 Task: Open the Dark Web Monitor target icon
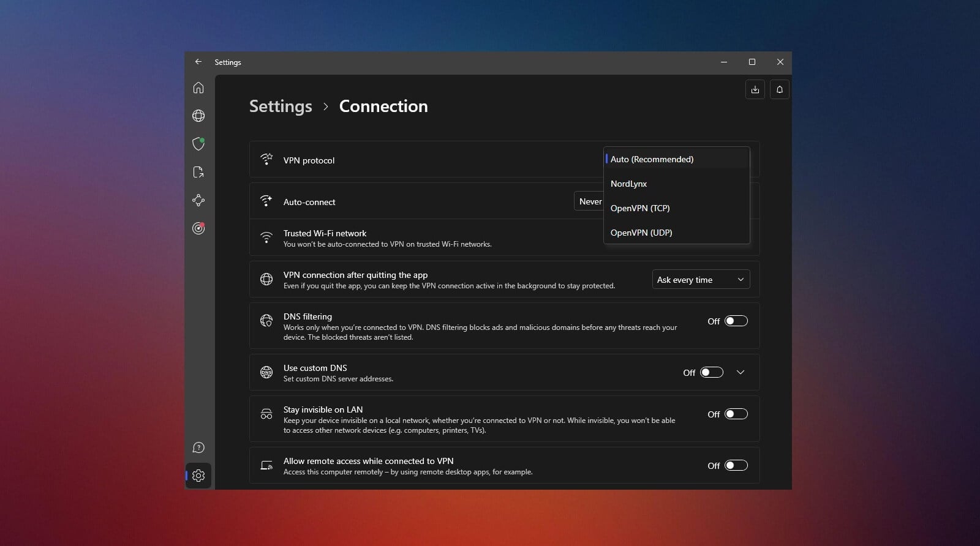[198, 228]
